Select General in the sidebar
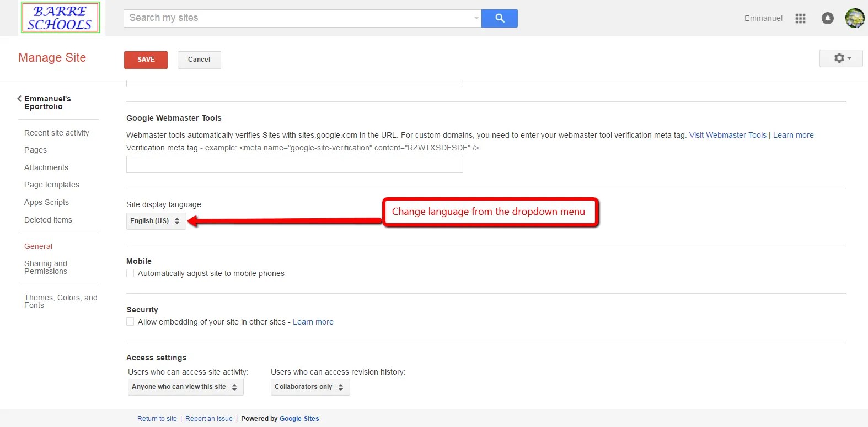Viewport: 868px width, 427px height. (38, 246)
